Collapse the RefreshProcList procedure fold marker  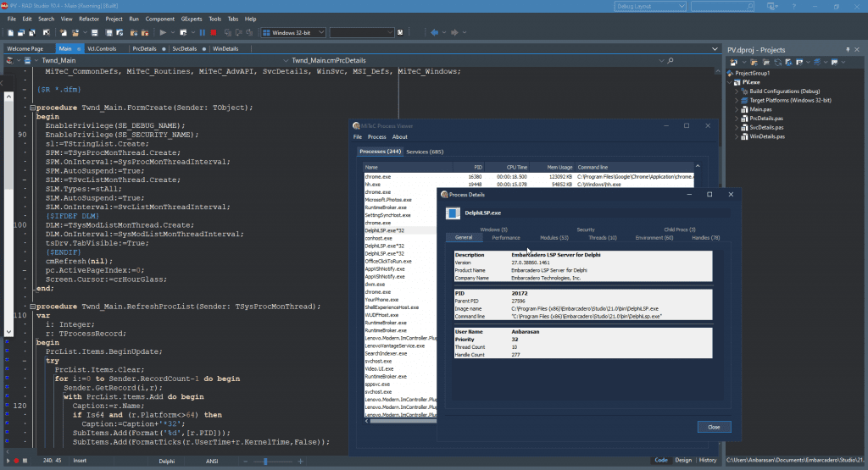[x=33, y=307]
